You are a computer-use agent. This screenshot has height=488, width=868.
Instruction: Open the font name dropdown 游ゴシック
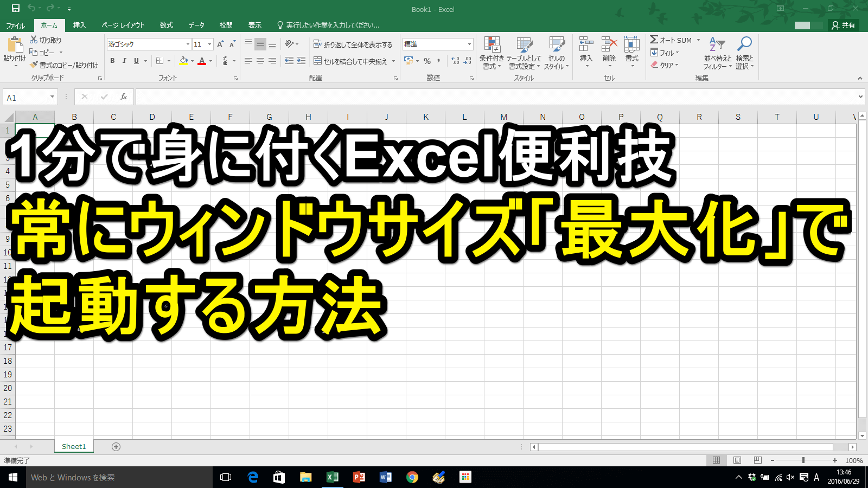tap(188, 44)
